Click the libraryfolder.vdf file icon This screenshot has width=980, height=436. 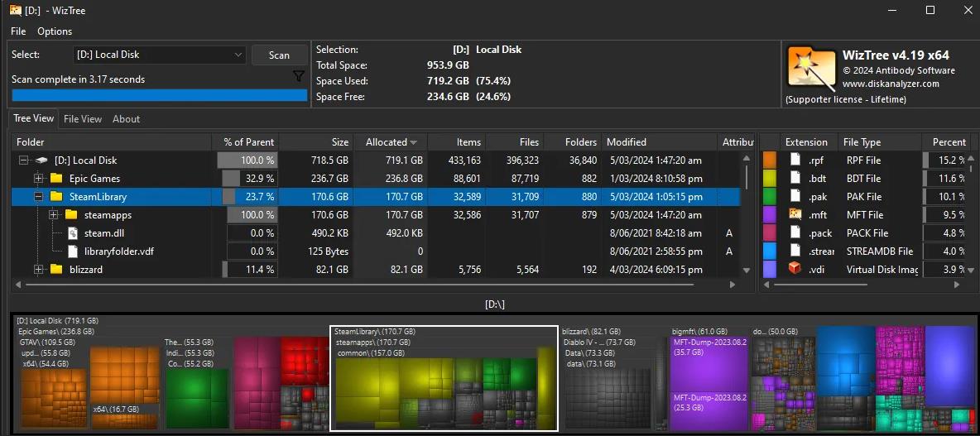click(73, 252)
